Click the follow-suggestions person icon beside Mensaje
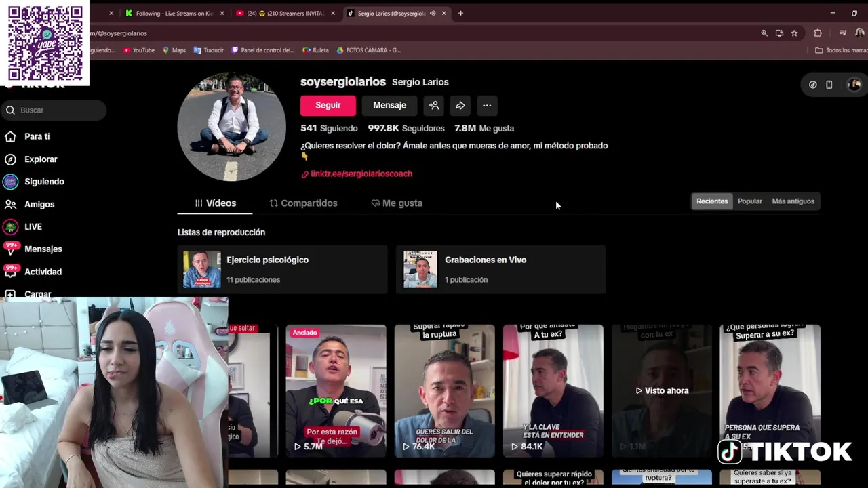This screenshot has height=488, width=868. (x=434, y=105)
